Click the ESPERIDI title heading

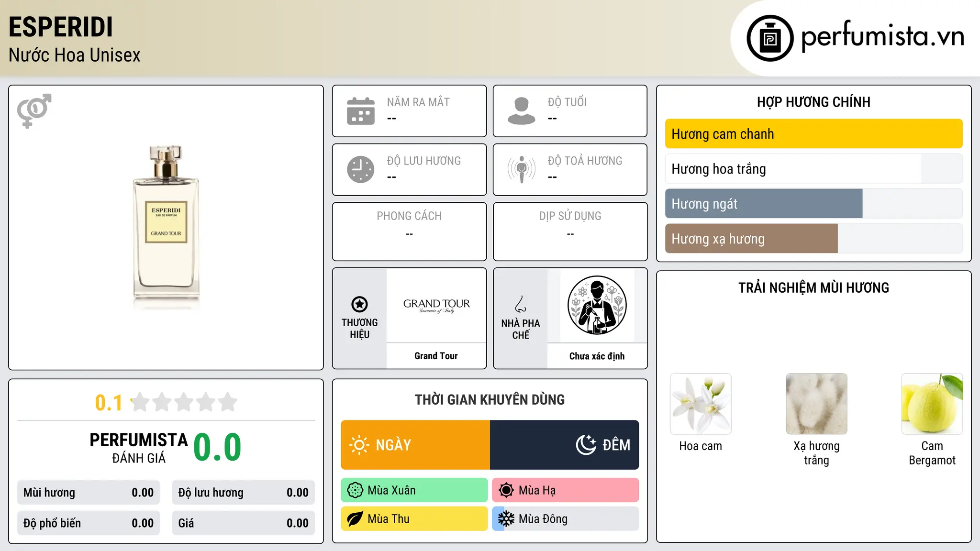pyautogui.click(x=61, y=27)
